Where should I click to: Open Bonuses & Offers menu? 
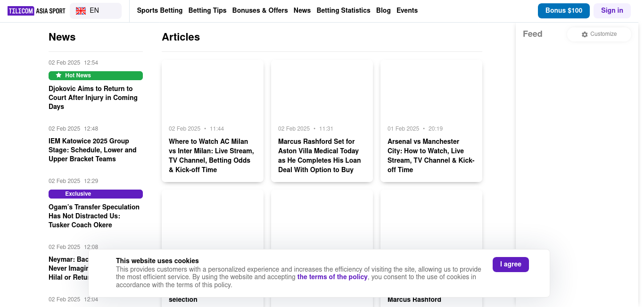[x=260, y=10]
